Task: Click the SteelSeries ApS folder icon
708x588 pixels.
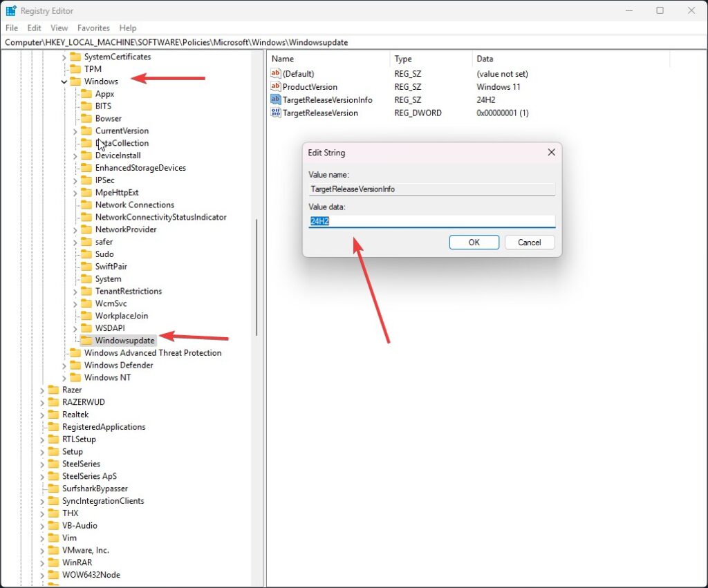Action: tap(53, 476)
